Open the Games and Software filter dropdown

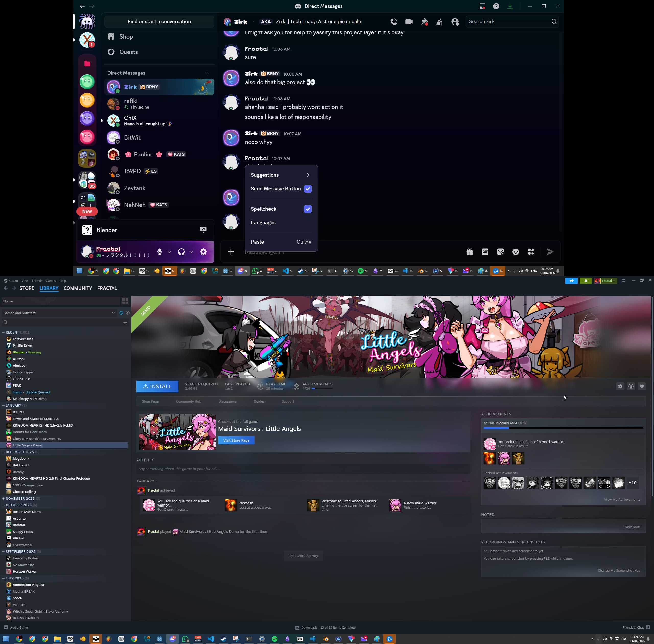(x=59, y=313)
